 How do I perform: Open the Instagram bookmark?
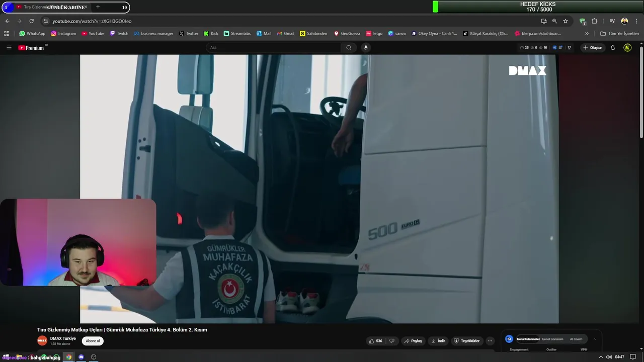63,34
